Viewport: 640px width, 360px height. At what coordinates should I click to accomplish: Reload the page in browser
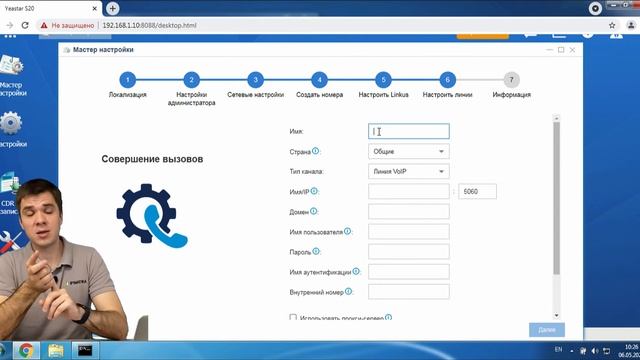tap(25, 25)
